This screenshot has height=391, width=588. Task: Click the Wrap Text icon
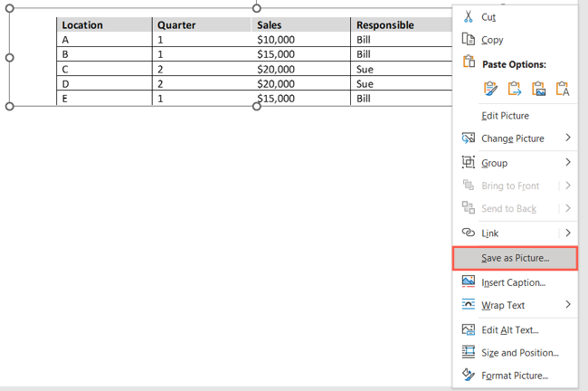pos(468,304)
